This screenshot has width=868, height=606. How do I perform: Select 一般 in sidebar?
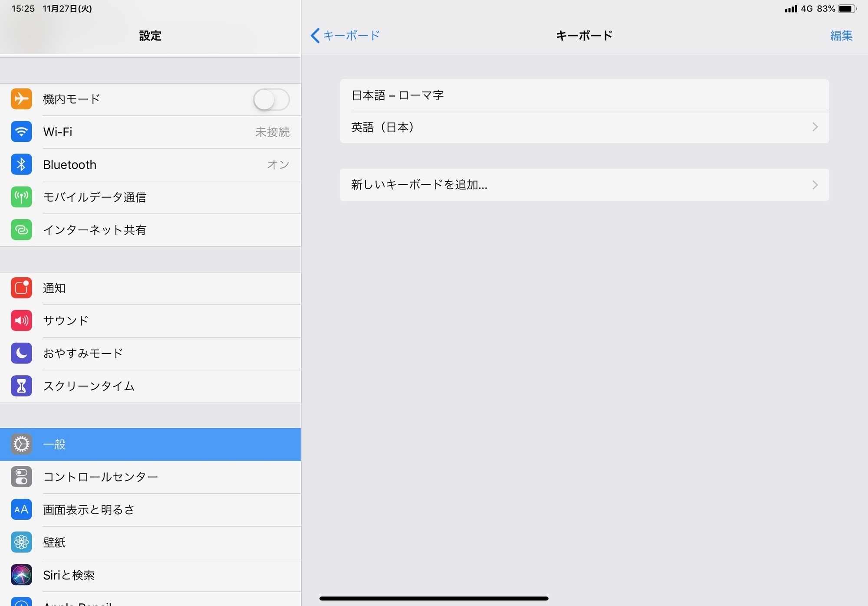(x=151, y=445)
